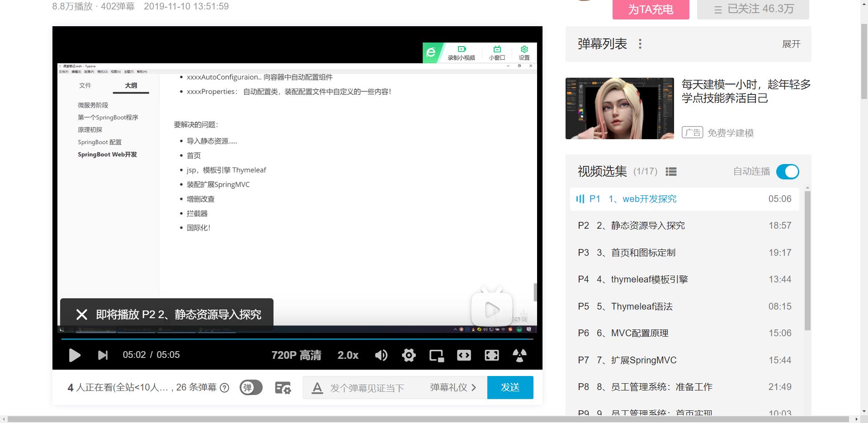Expand the danmaku list with 展开
The height and width of the screenshot is (423, 868).
tap(791, 44)
